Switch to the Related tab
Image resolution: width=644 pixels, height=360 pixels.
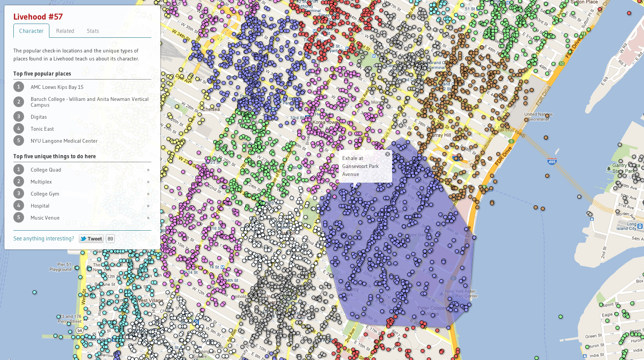tap(65, 31)
